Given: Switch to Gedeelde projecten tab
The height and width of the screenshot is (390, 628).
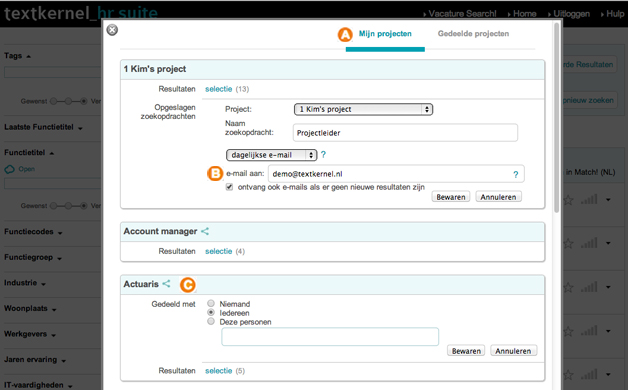Looking at the screenshot, I should [473, 34].
